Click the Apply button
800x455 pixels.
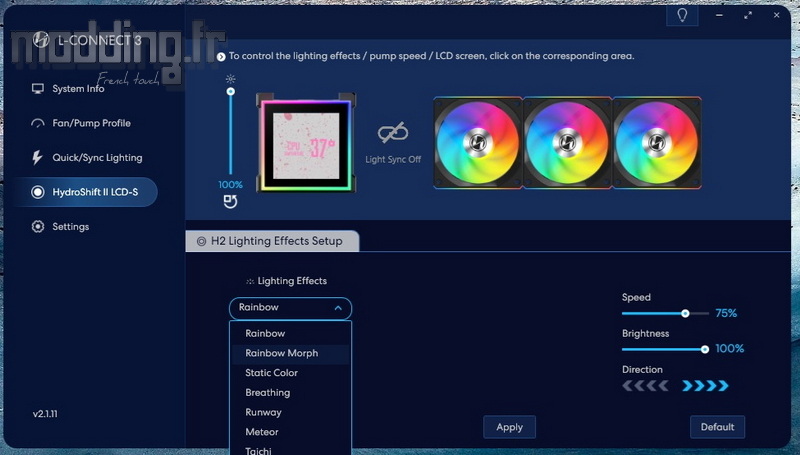click(509, 427)
